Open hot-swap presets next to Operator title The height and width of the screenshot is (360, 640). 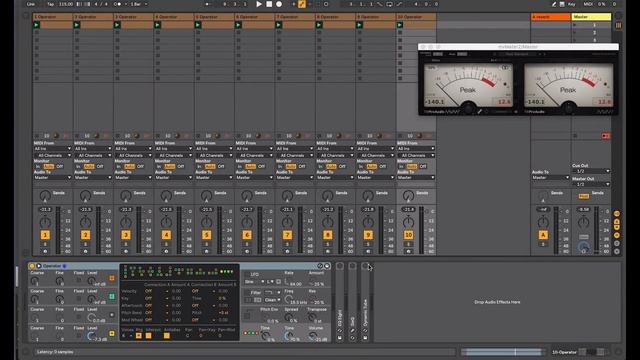click(320, 266)
